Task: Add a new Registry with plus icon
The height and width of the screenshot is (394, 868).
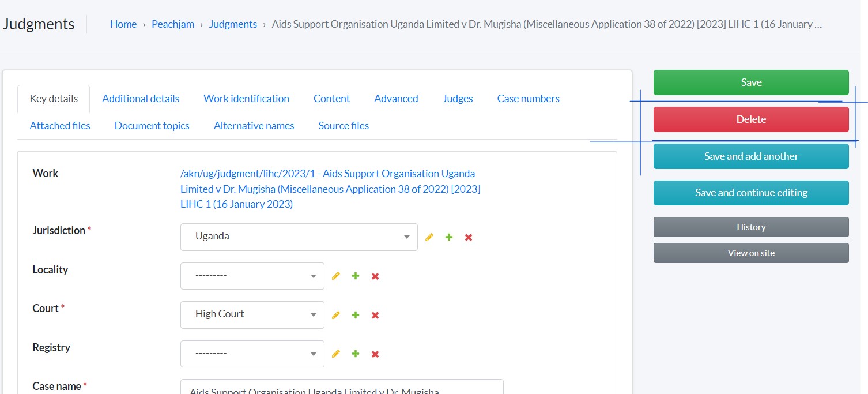Action: pyautogui.click(x=356, y=354)
